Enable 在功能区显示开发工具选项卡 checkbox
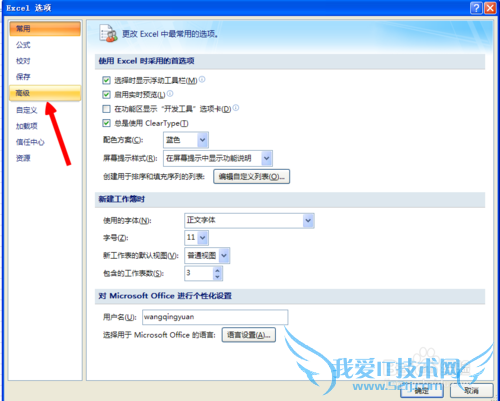500x401 pixels. (106, 109)
